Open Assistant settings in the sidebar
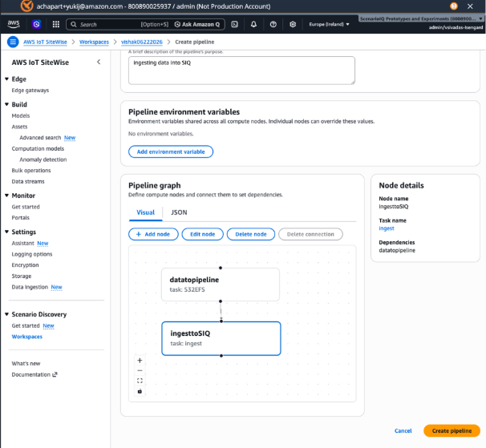The width and height of the screenshot is (486, 448). click(23, 243)
